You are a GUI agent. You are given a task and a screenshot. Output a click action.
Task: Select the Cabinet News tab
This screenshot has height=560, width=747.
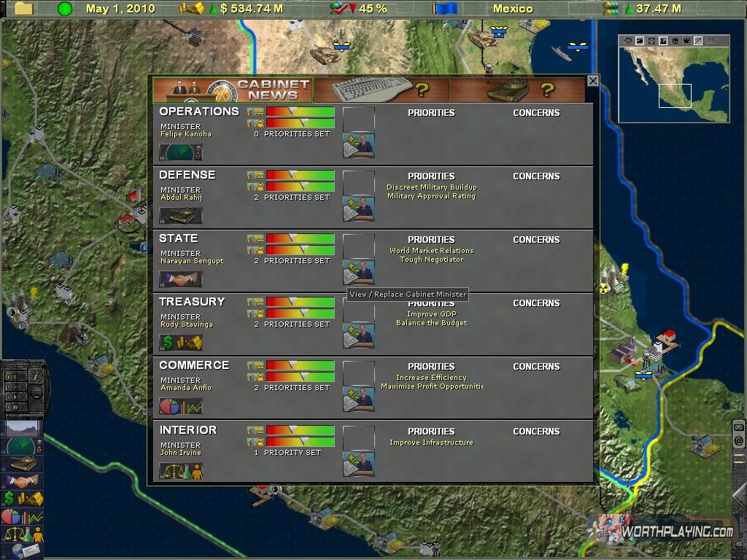tap(233, 90)
